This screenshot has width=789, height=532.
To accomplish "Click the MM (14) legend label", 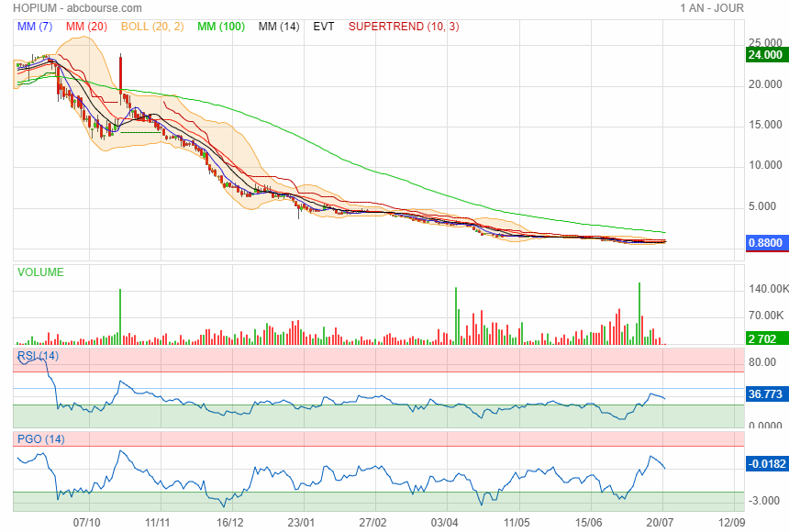I will (x=279, y=27).
